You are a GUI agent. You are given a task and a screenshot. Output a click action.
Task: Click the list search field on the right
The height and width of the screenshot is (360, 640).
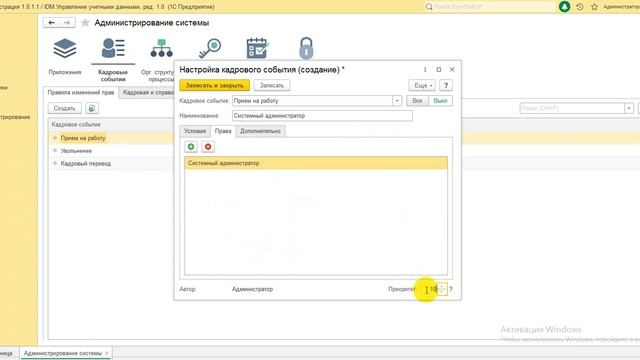pos(572,108)
